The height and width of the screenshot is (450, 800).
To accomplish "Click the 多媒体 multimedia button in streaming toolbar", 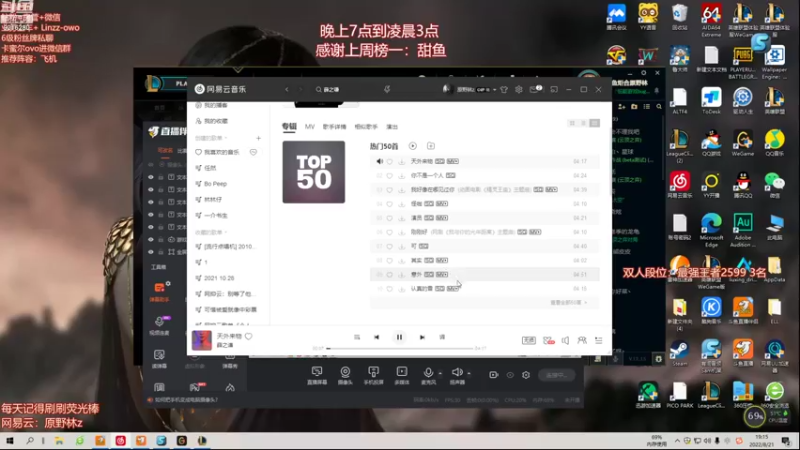I will (x=402, y=375).
